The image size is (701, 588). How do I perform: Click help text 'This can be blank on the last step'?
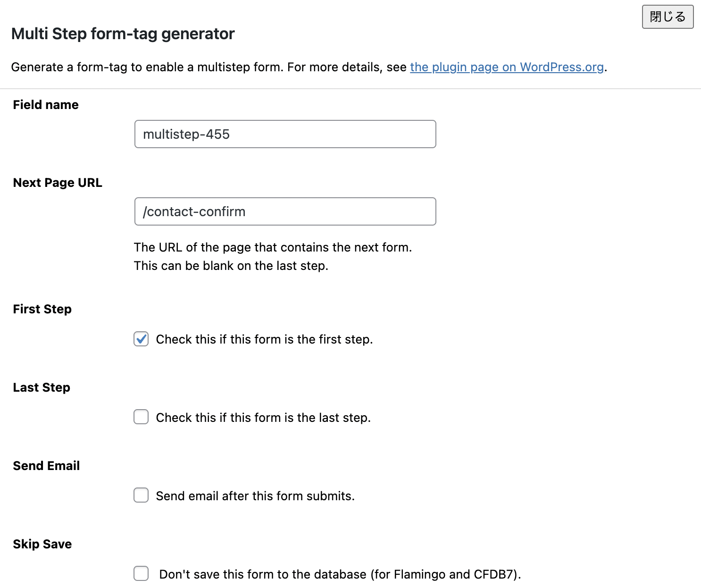pyautogui.click(x=231, y=266)
